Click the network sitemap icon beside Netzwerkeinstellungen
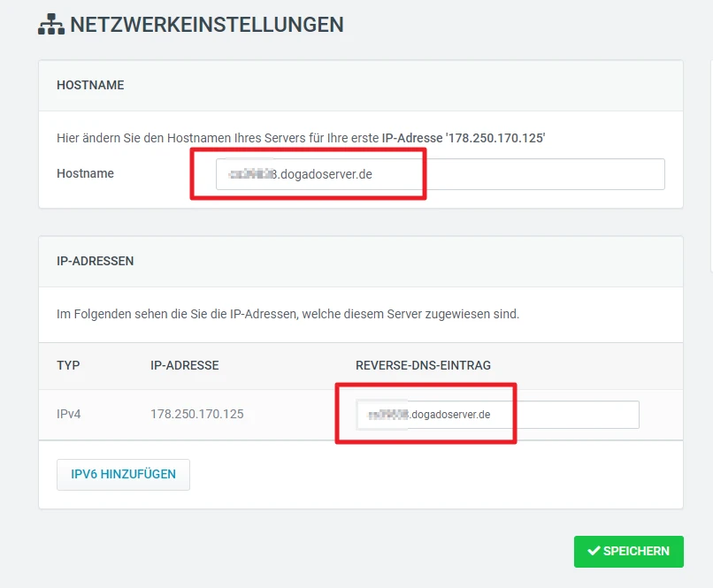 pyautogui.click(x=51, y=25)
